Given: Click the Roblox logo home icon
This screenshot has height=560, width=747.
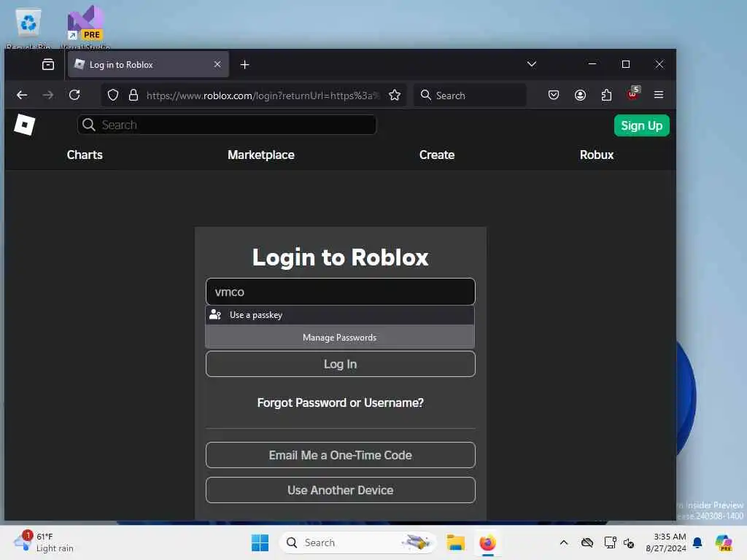Looking at the screenshot, I should (x=24, y=125).
